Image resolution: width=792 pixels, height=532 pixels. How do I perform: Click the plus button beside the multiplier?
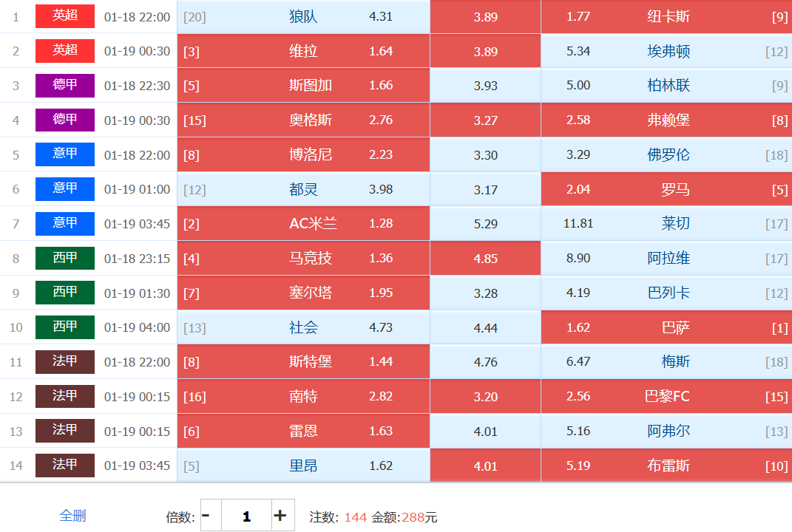(x=280, y=516)
